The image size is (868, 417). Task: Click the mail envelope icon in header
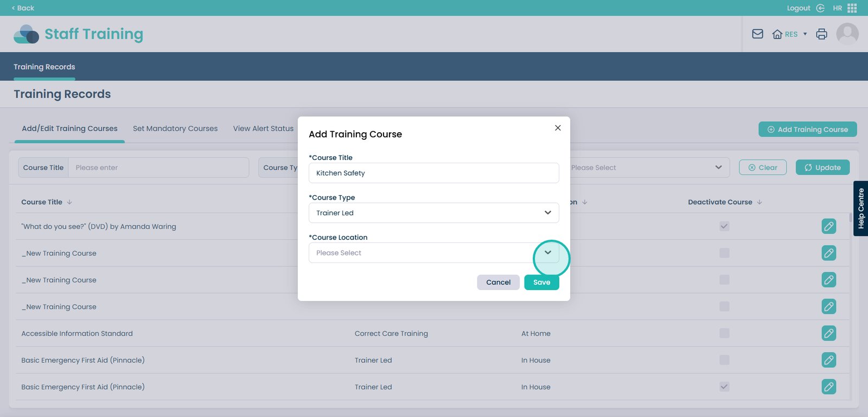point(758,34)
